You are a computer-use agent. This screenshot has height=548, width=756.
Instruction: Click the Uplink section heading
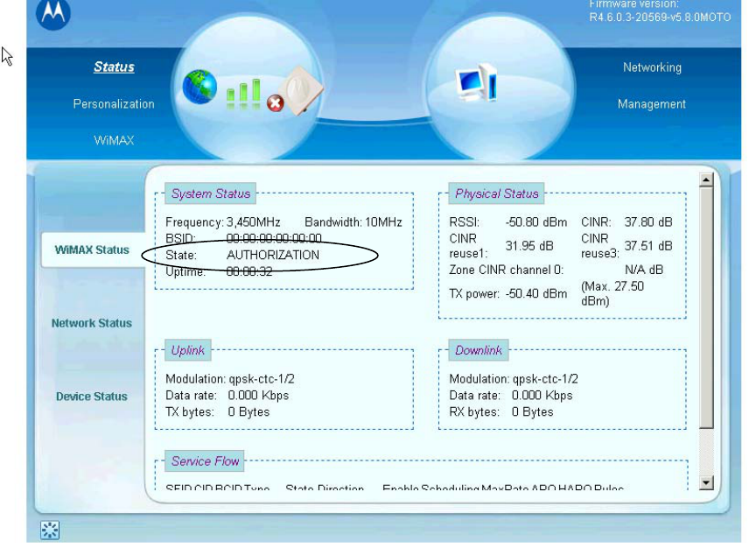click(187, 350)
